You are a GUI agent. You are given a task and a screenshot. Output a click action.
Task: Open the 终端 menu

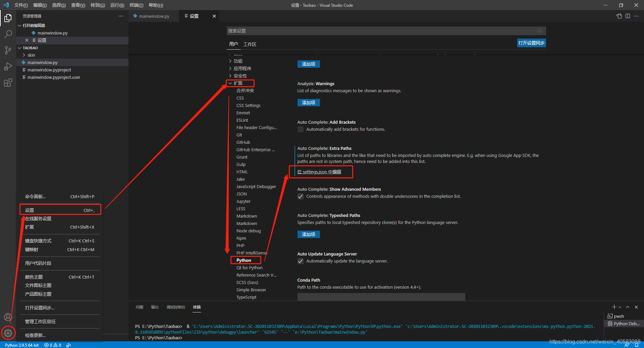[136, 5]
